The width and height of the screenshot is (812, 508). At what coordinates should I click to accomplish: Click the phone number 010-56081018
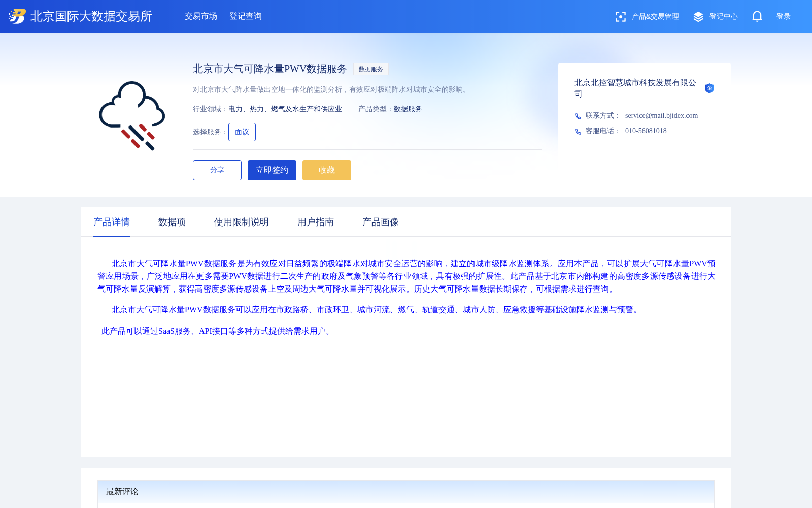(x=646, y=131)
